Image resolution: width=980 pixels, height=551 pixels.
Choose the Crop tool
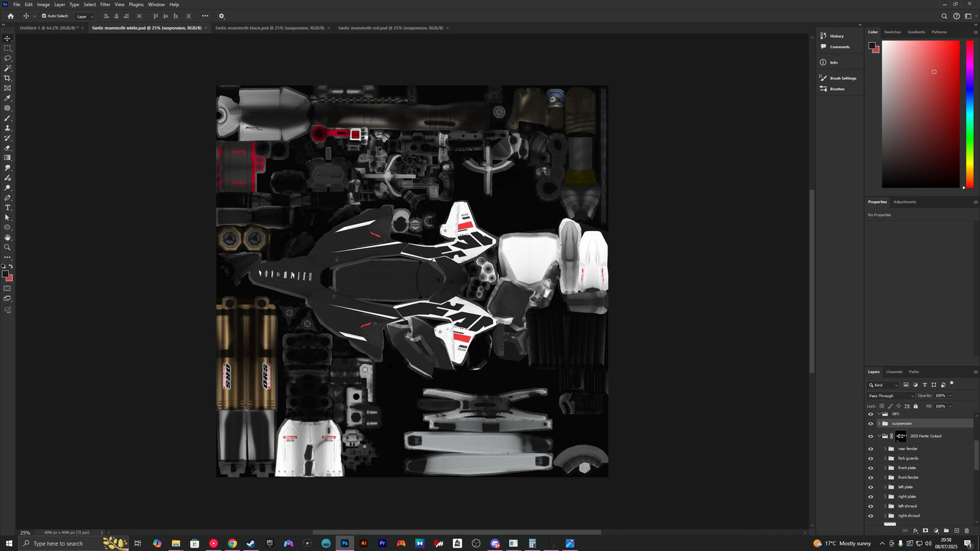[x=7, y=77]
